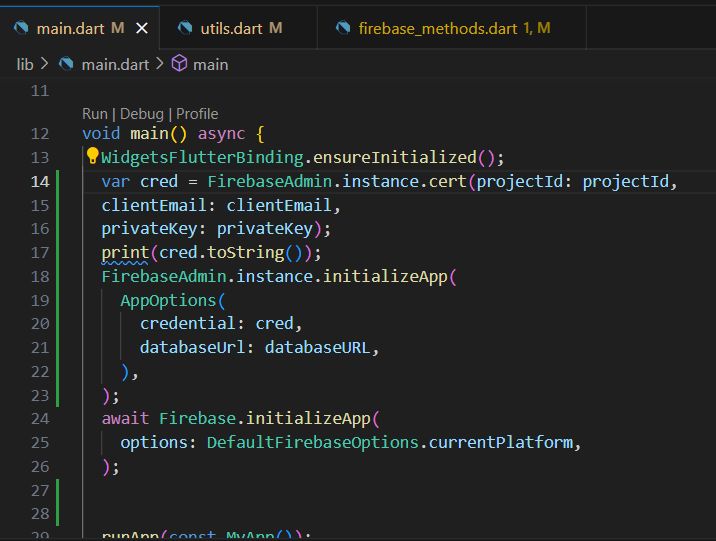Click options: parameter on line 25
The width and height of the screenshot is (716, 541).
click(158, 442)
